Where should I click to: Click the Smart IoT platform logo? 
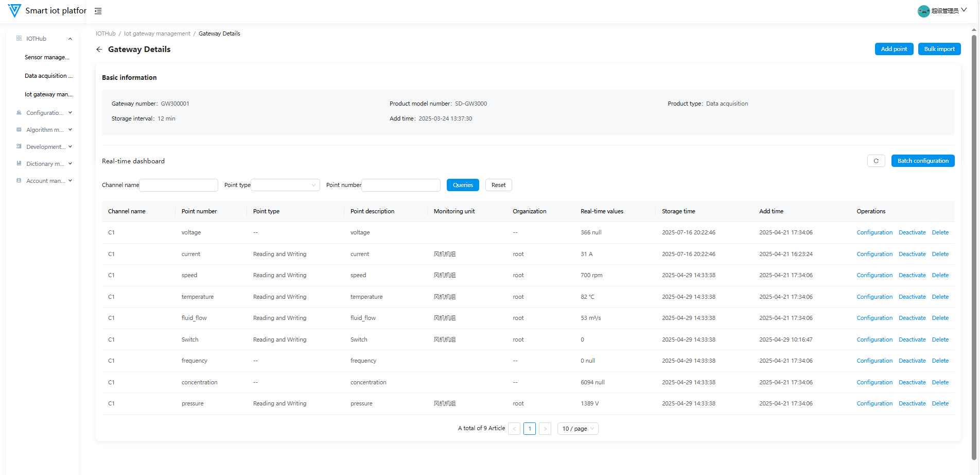pos(14,10)
